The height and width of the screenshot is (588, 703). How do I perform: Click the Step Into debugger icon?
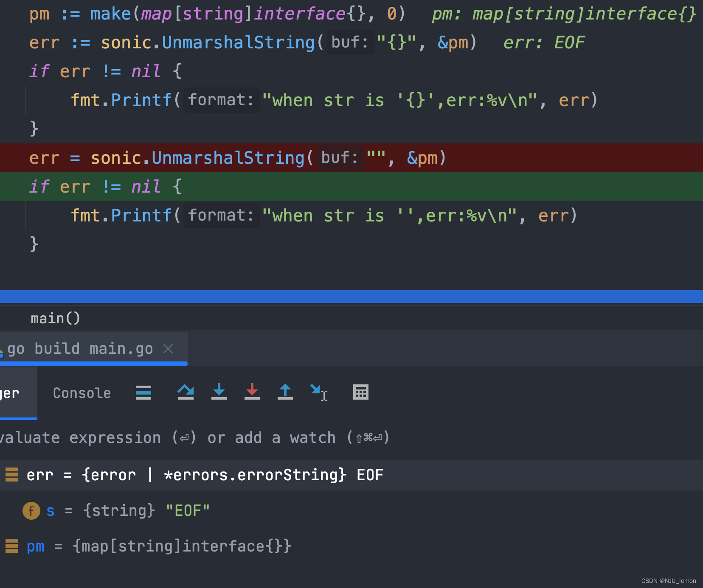219,392
